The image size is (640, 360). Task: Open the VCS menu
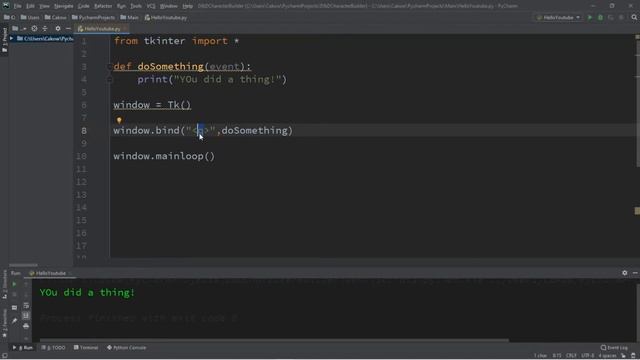click(x=151, y=6)
